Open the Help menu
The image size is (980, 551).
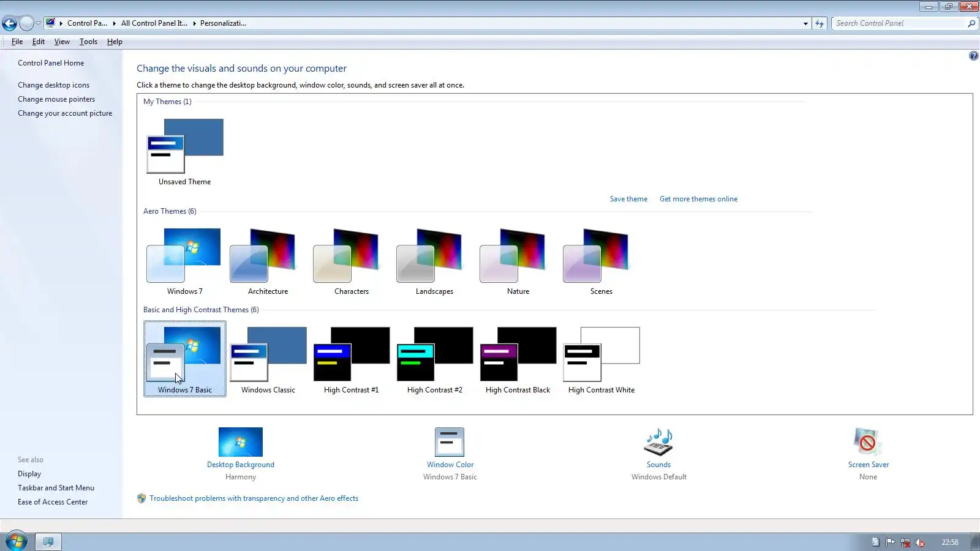[115, 42]
